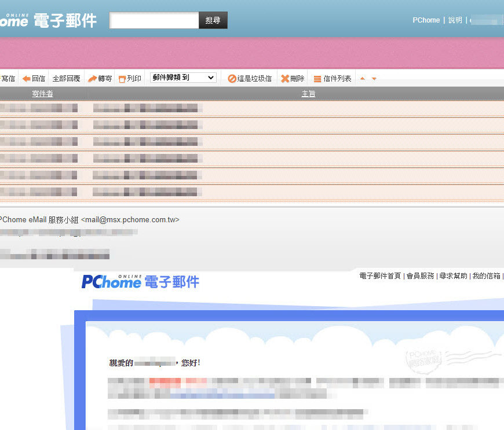Image resolution: width=504 pixels, height=430 pixels.
Task: Click the 轉寄 forward arrow icon
Action: pos(92,79)
